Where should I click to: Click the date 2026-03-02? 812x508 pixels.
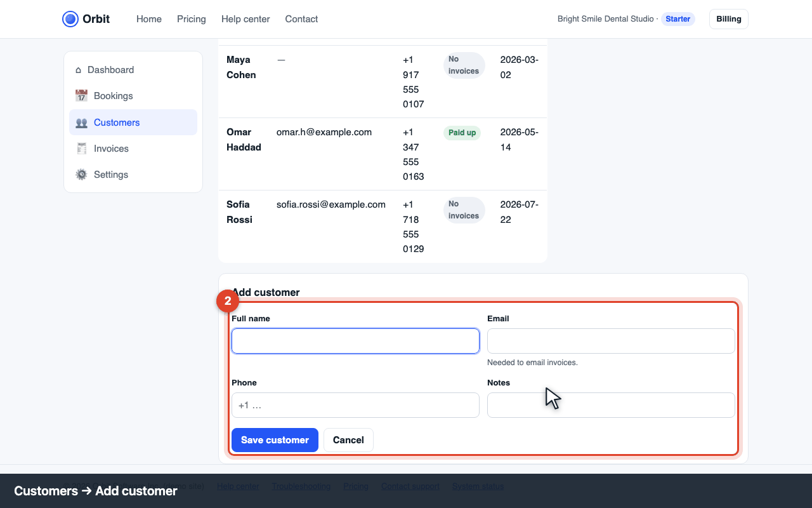click(x=519, y=67)
